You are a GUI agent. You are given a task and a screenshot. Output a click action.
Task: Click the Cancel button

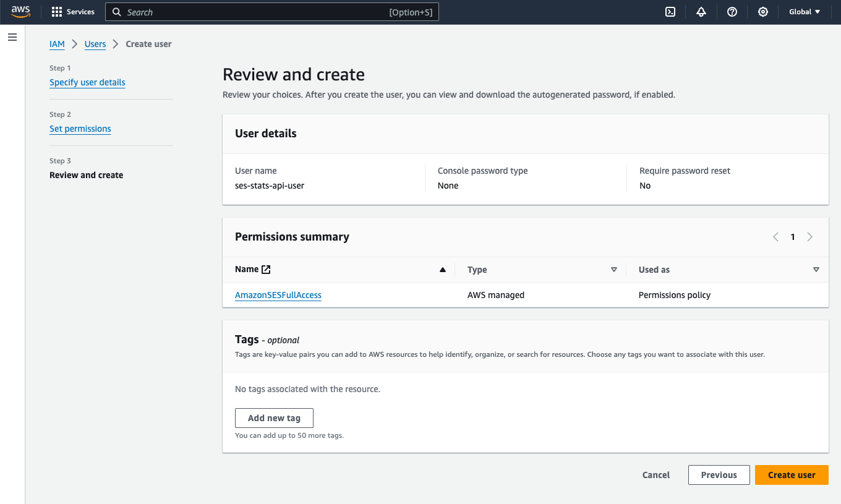[x=656, y=475]
